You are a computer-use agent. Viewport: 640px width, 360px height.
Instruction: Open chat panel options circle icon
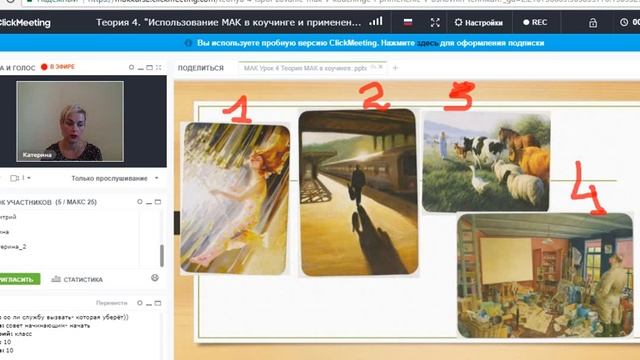pos(140,303)
